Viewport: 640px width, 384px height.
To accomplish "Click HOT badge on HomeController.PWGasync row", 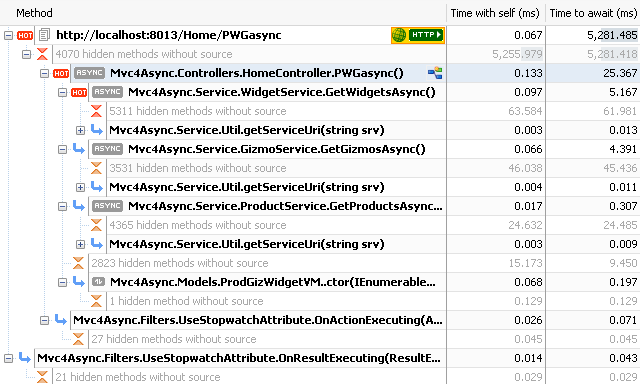I will click(x=61, y=73).
